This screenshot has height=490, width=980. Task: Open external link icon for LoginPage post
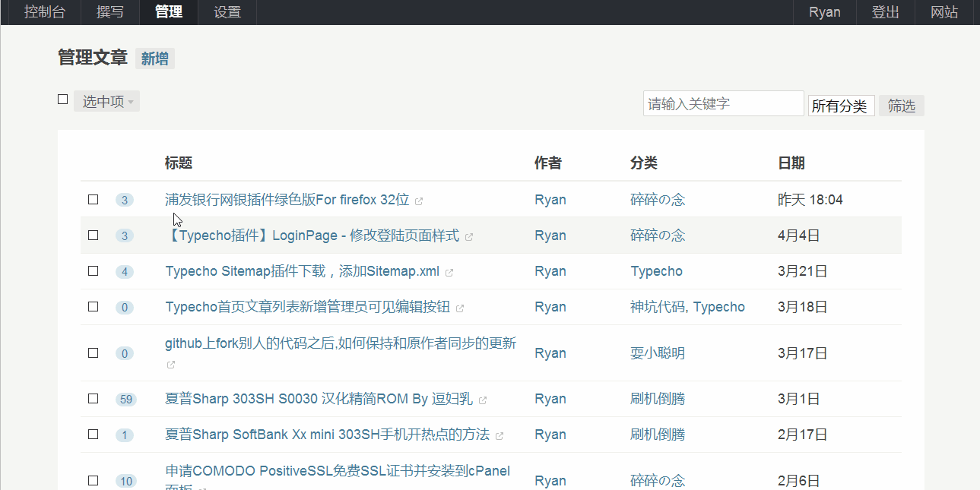point(469,237)
